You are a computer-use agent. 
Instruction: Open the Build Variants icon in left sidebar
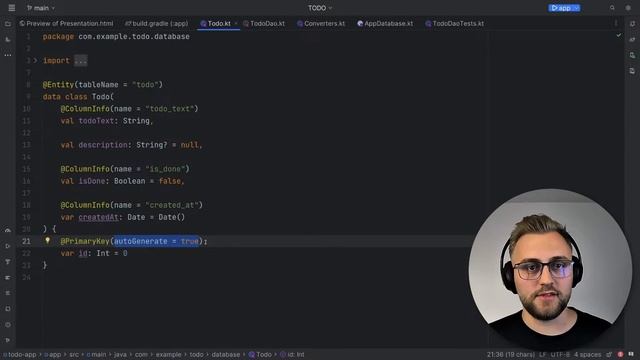click(x=8, y=231)
